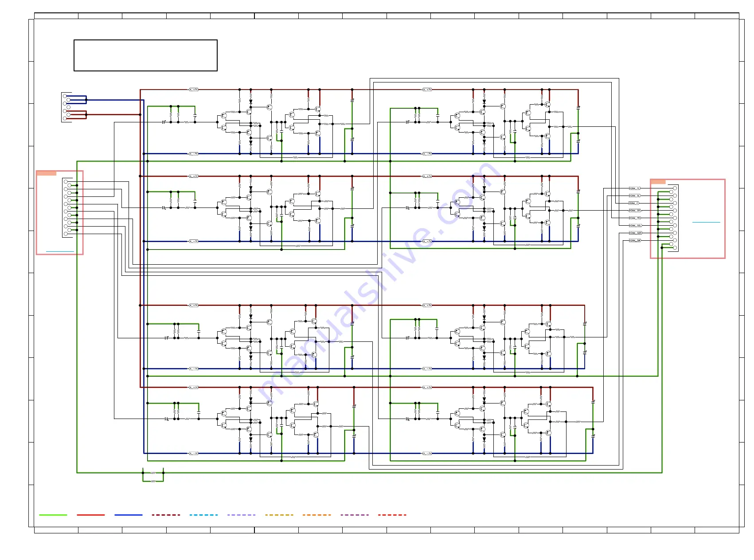Select the bright red dashed legend line
Screen dimensions: 754x560
392,515
